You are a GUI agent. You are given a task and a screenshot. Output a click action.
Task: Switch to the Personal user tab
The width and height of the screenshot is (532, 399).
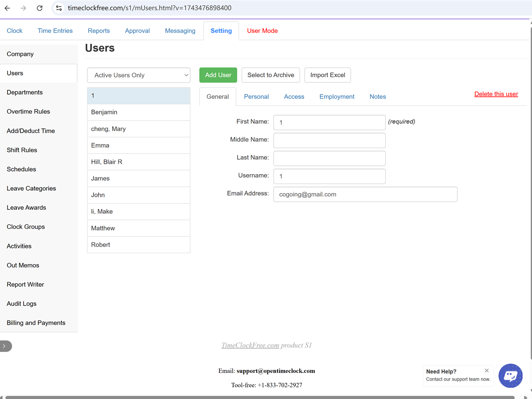[256, 97]
